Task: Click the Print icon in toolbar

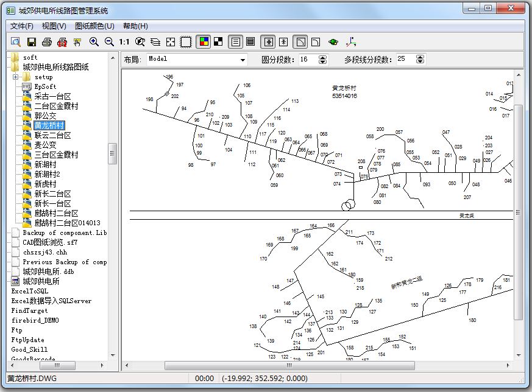Action: coord(47,42)
